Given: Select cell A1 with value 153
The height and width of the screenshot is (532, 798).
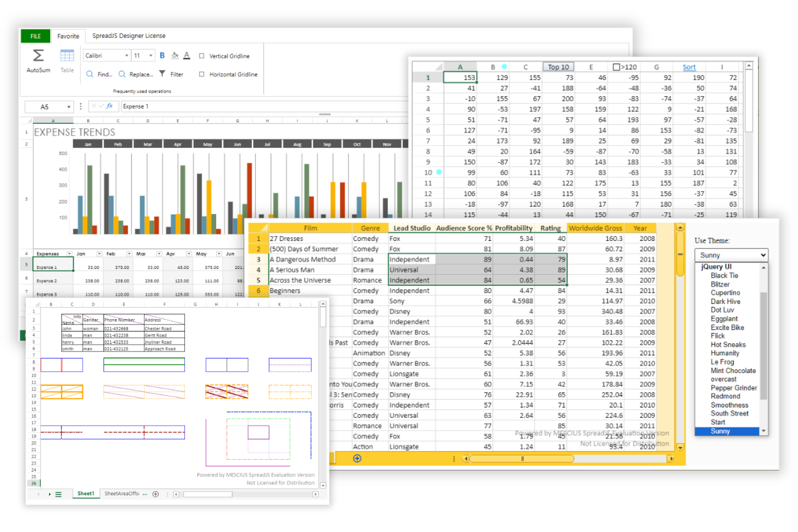Looking at the screenshot, I should [460, 78].
